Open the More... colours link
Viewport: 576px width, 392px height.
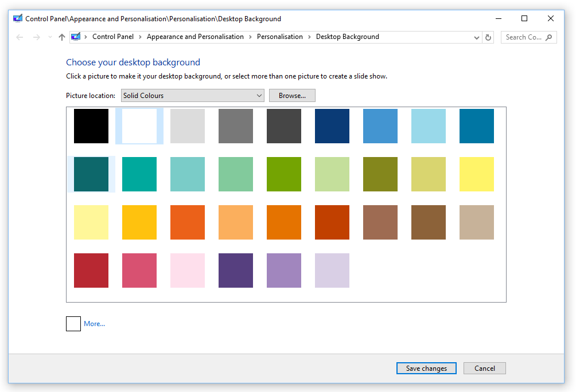[94, 324]
